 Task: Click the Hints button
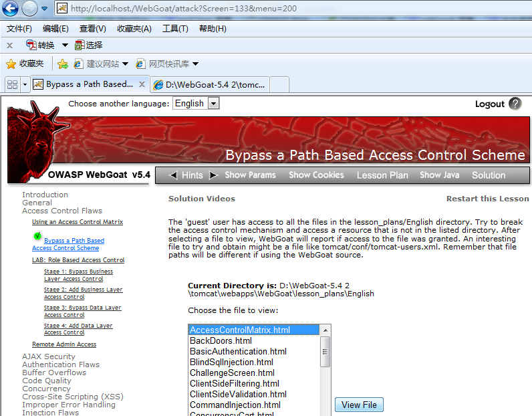192,175
